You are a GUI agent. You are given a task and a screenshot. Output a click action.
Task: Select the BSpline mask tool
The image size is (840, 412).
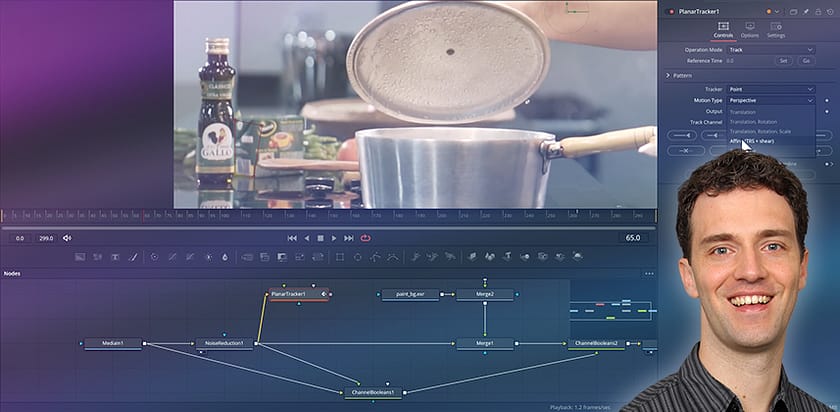coord(393,257)
